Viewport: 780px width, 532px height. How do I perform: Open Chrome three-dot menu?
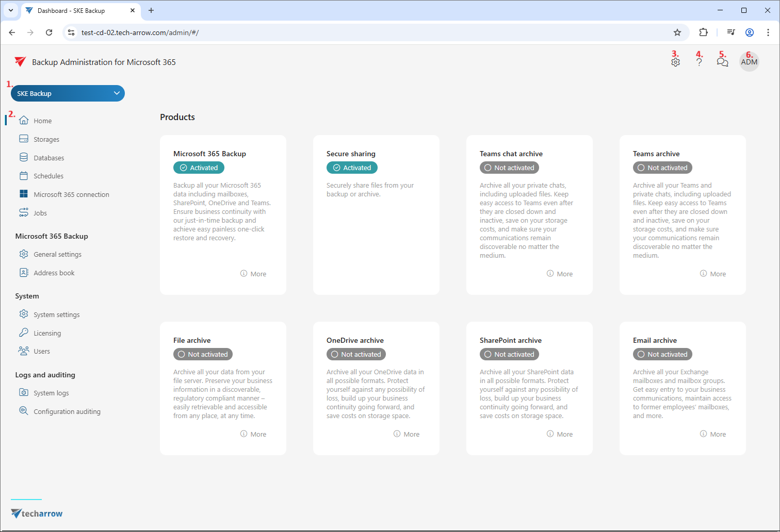pos(768,32)
